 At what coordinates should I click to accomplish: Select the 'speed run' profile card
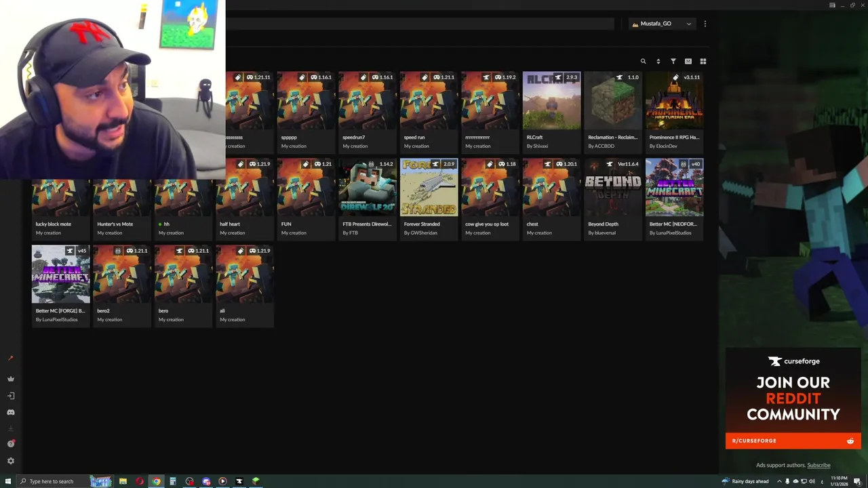(x=429, y=112)
